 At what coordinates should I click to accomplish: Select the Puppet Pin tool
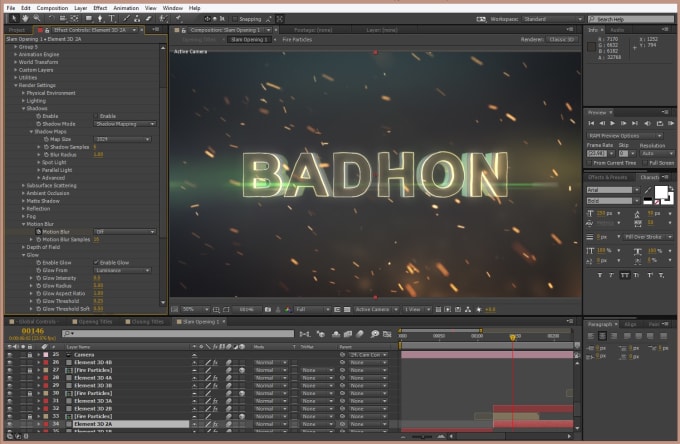(178, 18)
